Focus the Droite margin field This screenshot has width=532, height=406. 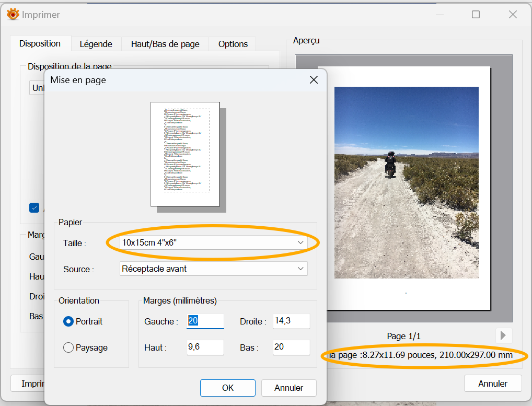(x=291, y=321)
